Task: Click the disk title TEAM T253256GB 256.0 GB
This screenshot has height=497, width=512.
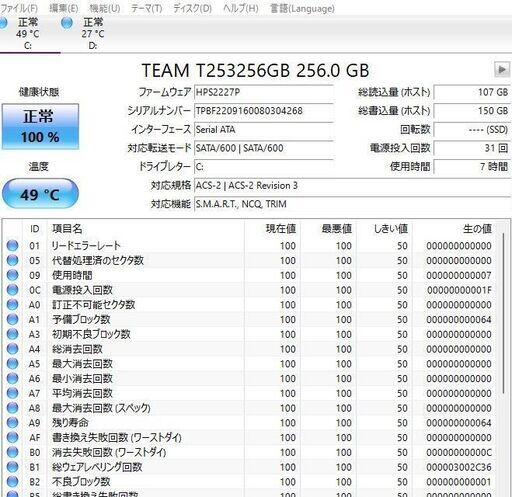Action: click(x=256, y=70)
